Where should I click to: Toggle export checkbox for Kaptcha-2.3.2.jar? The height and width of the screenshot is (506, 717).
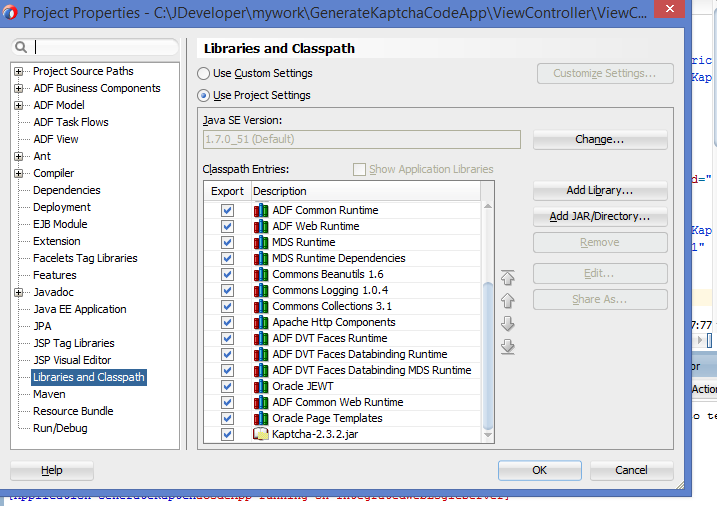[227, 434]
